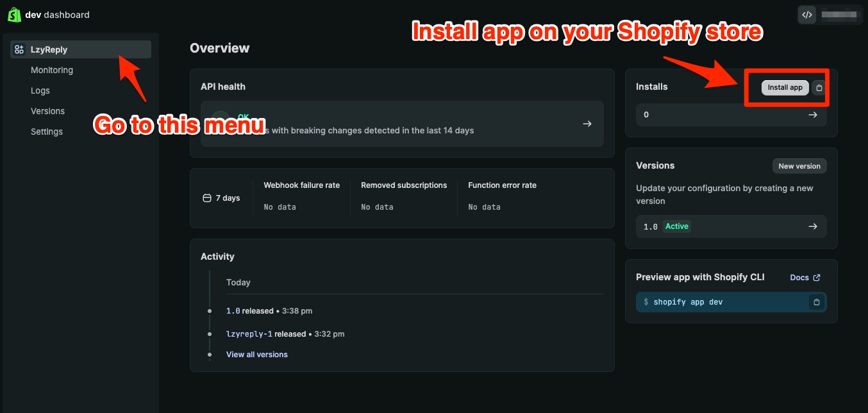Select the 7 days time range
The width and height of the screenshot is (868, 413).
click(x=221, y=198)
